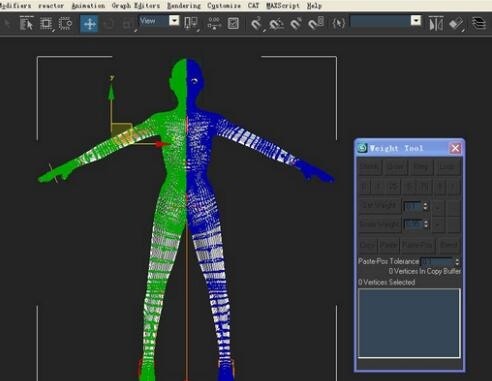Click the .75 weight preset button
The image size is (492, 381).
424,187
